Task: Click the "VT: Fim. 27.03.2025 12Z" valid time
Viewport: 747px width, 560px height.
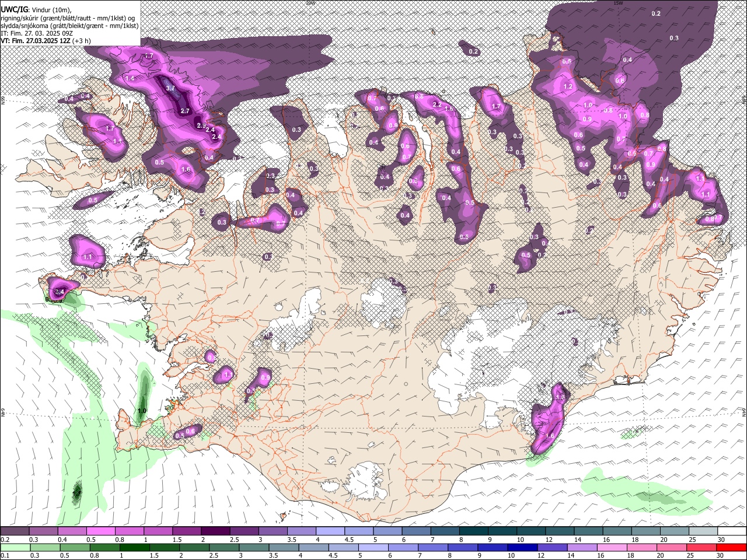Action: (x=36, y=41)
